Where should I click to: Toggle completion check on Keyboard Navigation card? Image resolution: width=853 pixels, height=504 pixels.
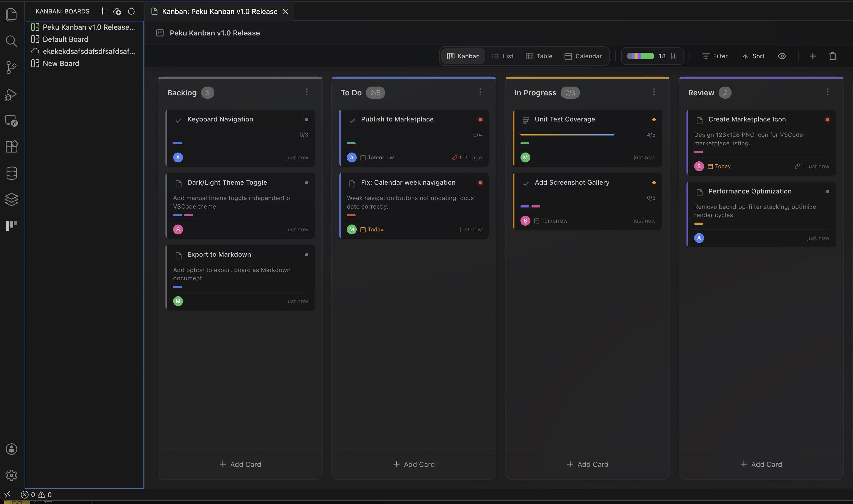pyautogui.click(x=179, y=120)
